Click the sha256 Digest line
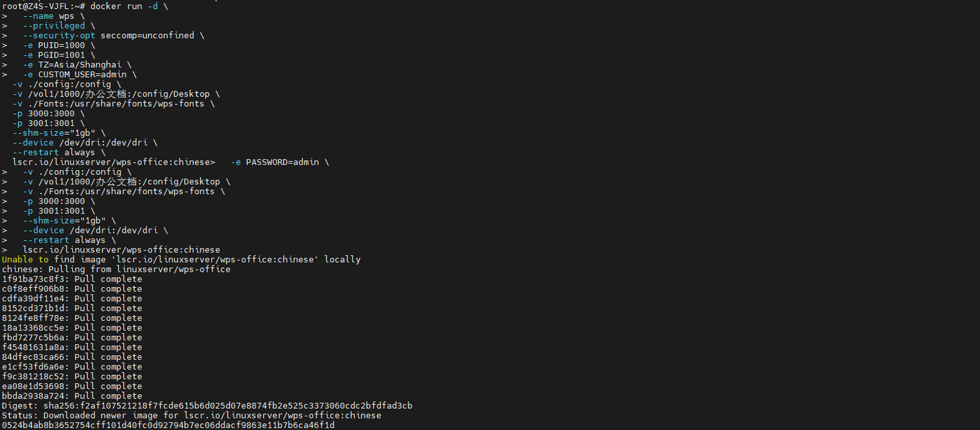 tap(207, 406)
